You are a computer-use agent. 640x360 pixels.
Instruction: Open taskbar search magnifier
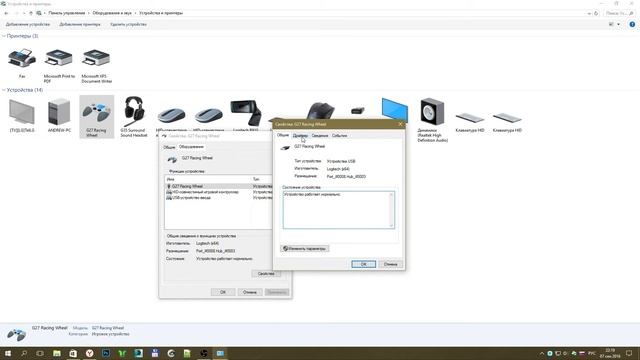tap(24, 353)
